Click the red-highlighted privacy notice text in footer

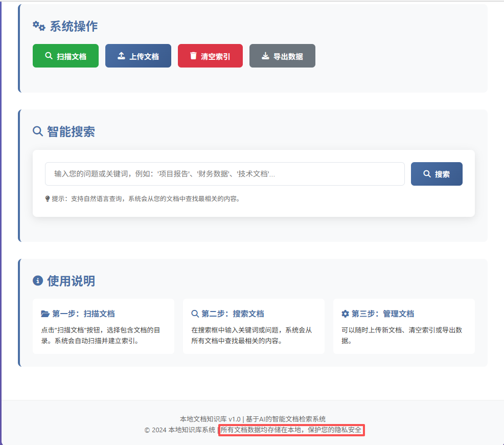click(x=291, y=430)
